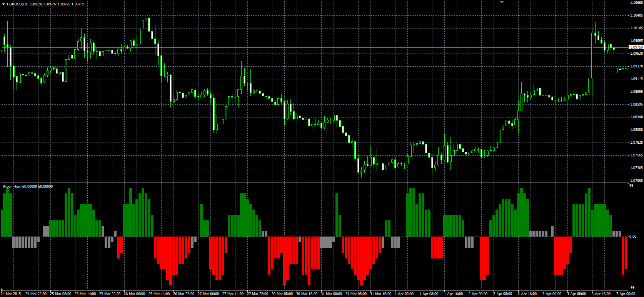
Task: Click the 1.08855 price axis label
Action: pyautogui.click(x=637, y=92)
